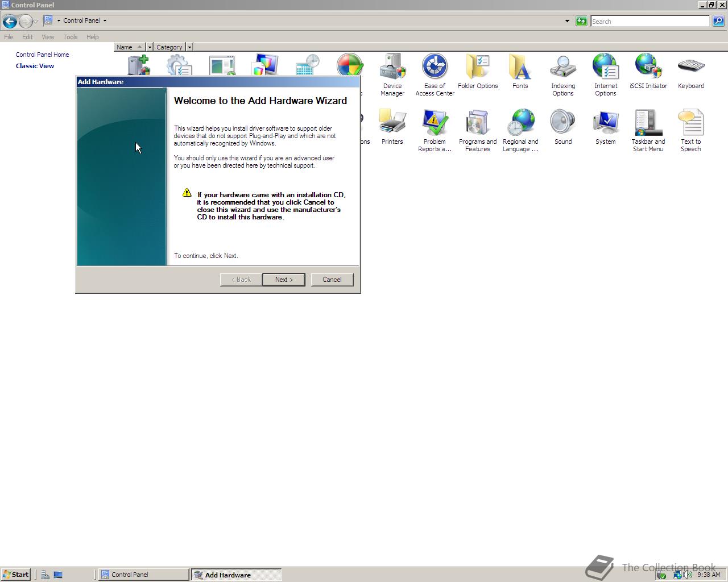Screen dimensions: 728x582
Task: Open the Fonts folder icon
Action: pos(520,71)
